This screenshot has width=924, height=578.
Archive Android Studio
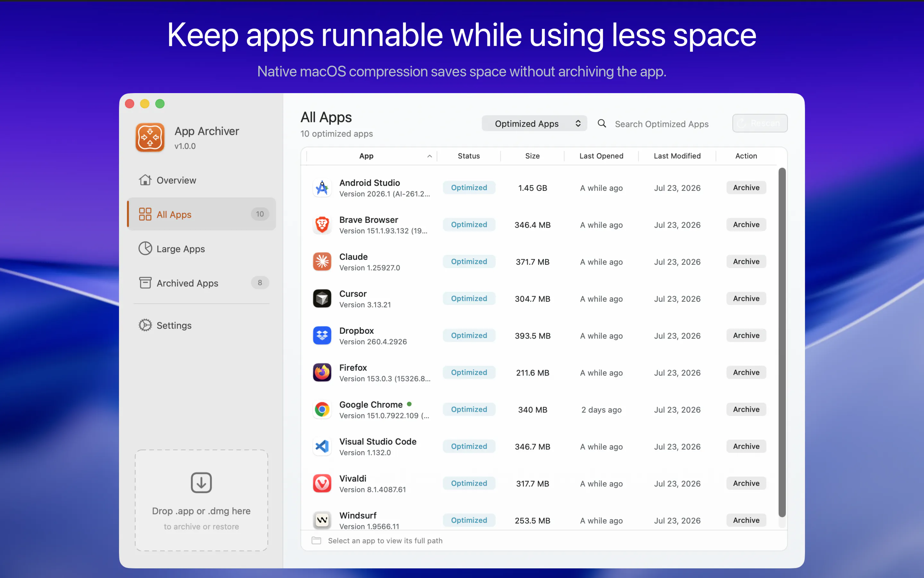pos(746,188)
